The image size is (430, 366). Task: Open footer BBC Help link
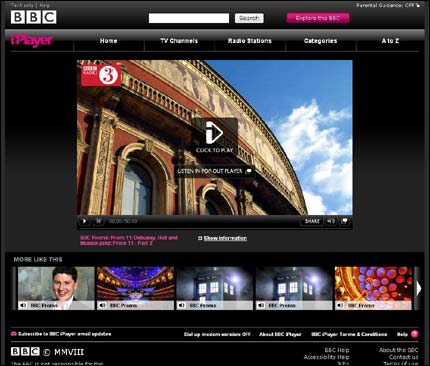(x=337, y=350)
